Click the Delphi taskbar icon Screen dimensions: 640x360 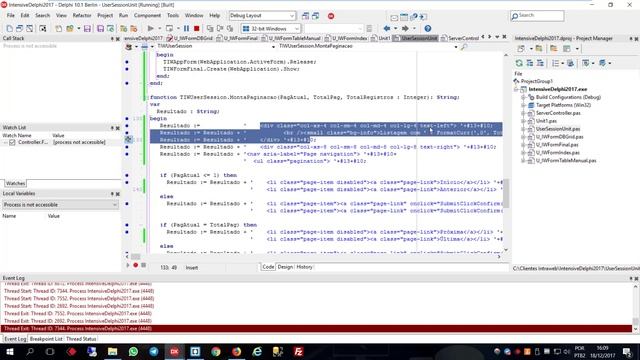click(x=174, y=351)
